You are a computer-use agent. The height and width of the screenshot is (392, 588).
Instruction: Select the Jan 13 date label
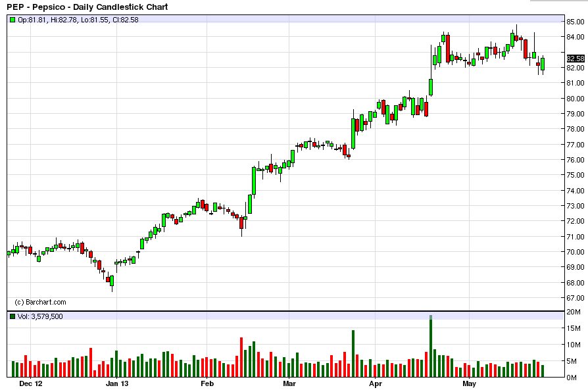(x=117, y=383)
